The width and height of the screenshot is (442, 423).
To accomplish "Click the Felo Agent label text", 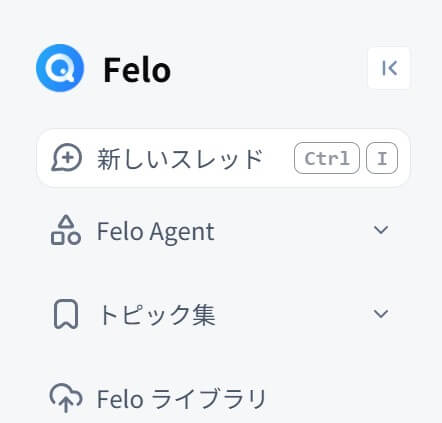I will click(156, 232).
